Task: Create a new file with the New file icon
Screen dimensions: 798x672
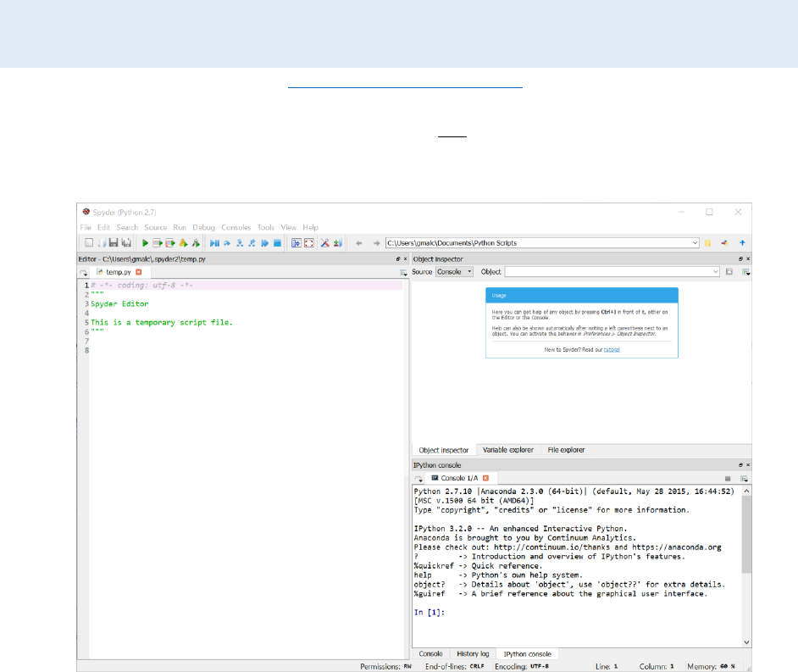Action: (89, 243)
